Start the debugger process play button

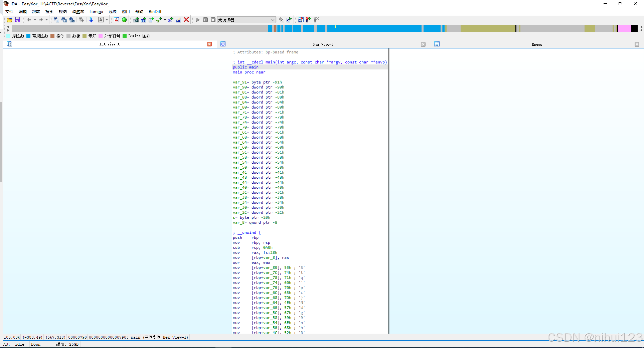click(x=198, y=20)
